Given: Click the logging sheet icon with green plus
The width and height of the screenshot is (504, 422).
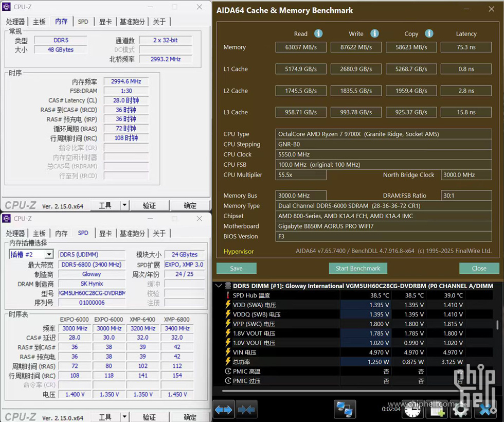Looking at the screenshot, I should (437, 410).
